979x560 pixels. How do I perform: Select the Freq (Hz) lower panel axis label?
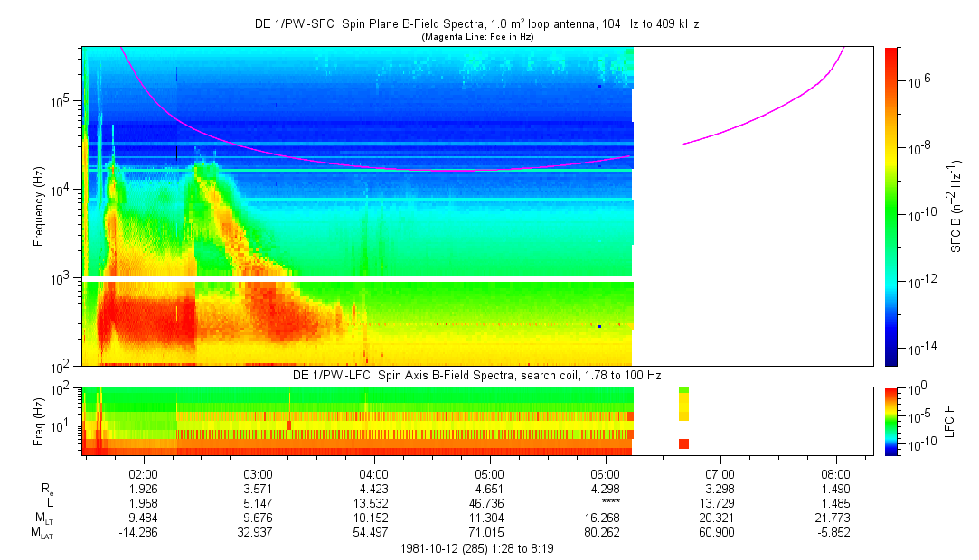coord(39,420)
